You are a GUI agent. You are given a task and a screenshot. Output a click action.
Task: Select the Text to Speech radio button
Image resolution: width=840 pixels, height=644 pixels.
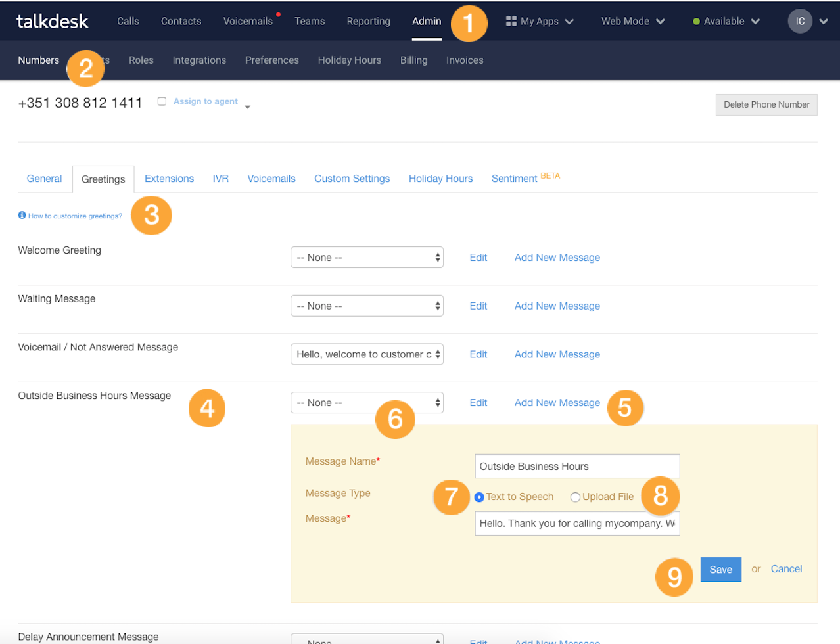(479, 497)
